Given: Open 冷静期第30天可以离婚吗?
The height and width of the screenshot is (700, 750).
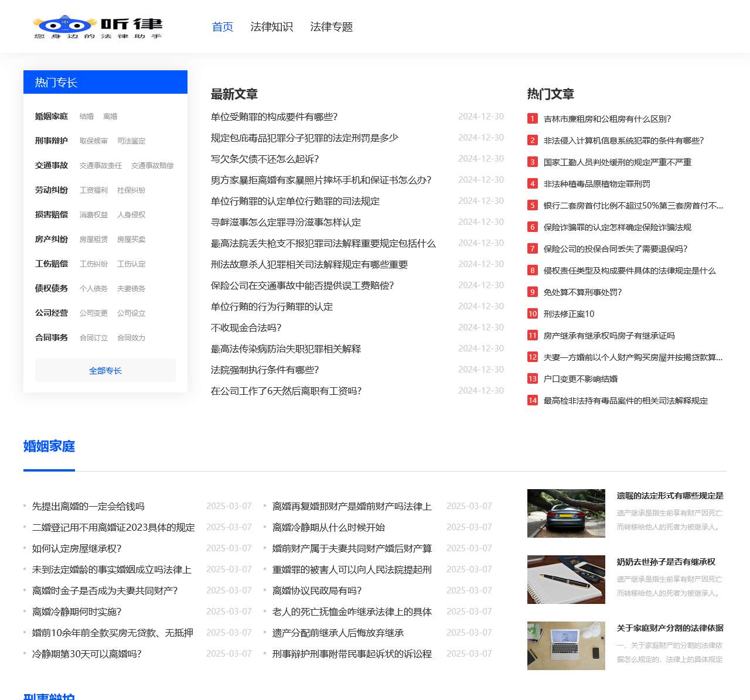Looking at the screenshot, I should pyautogui.click(x=87, y=654).
